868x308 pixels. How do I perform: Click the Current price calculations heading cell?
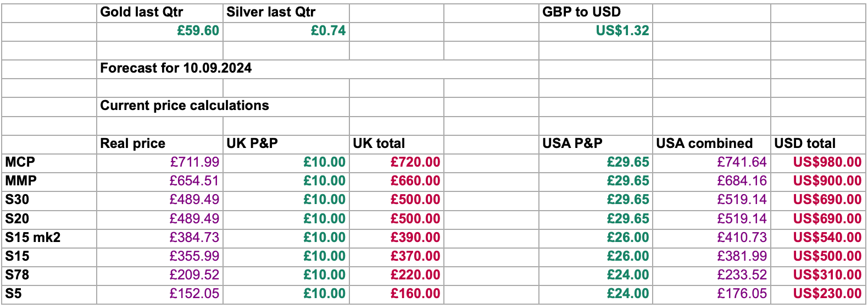click(185, 106)
